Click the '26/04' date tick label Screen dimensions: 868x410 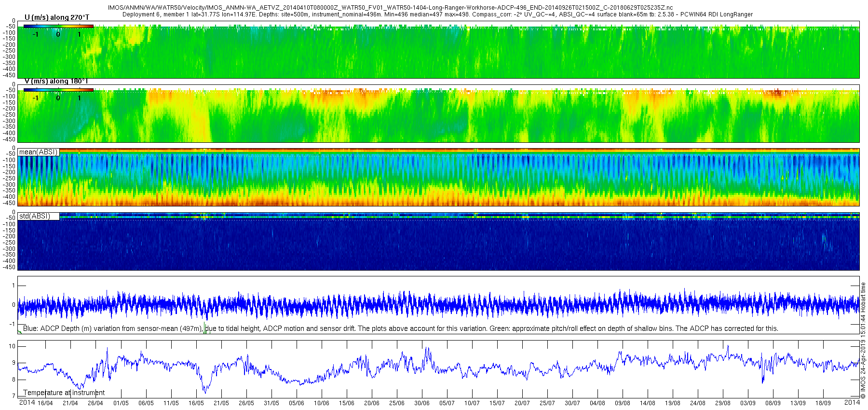95,403
